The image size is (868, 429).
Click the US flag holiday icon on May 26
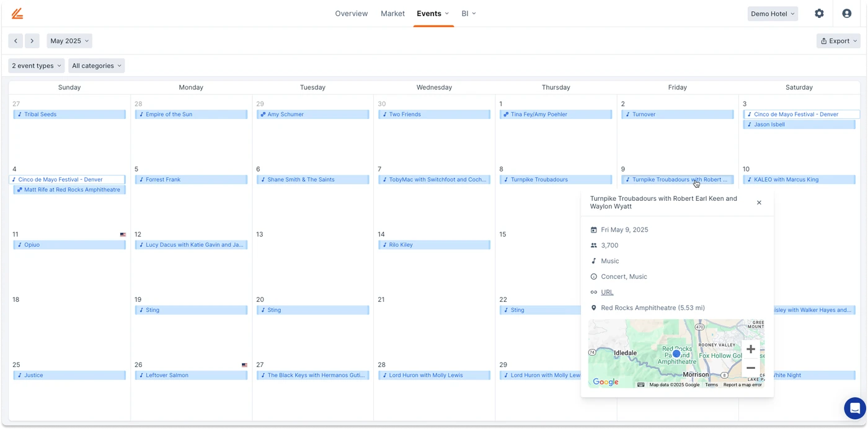pos(244,365)
